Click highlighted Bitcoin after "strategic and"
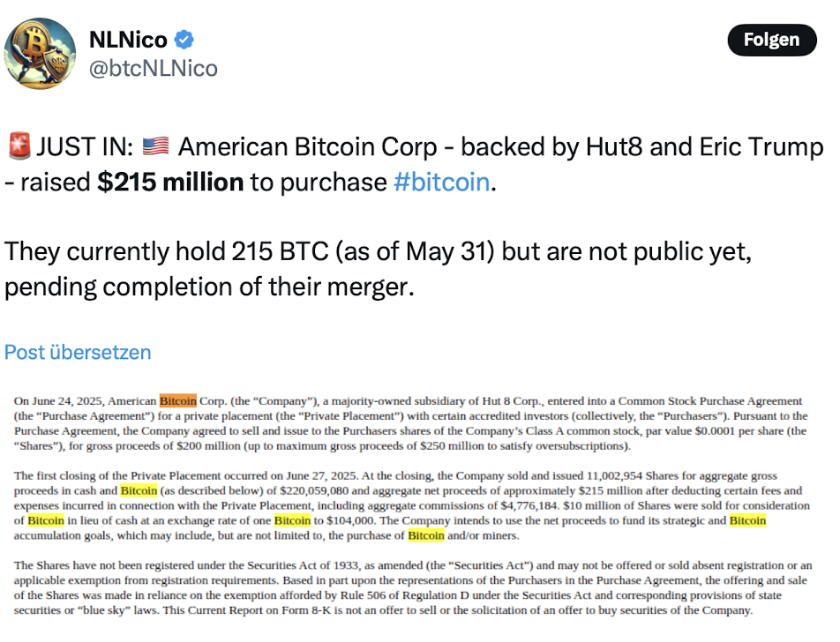The image size is (840, 642). 748,520
